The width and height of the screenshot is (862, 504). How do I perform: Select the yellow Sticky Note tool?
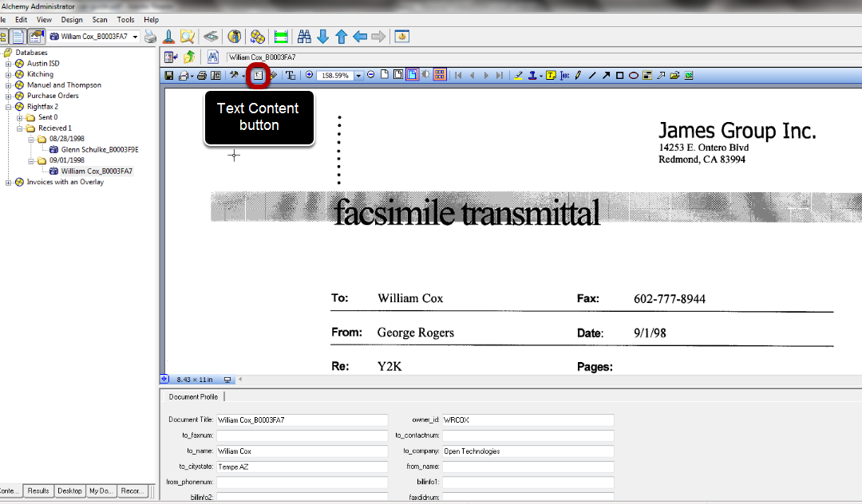click(551, 75)
